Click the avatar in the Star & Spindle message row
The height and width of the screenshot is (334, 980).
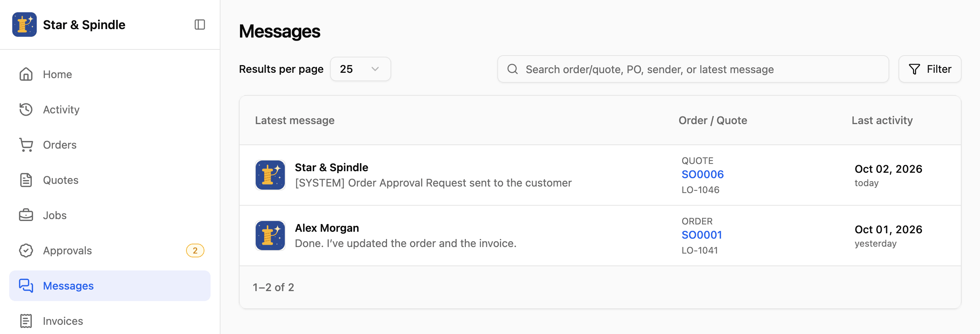click(270, 175)
